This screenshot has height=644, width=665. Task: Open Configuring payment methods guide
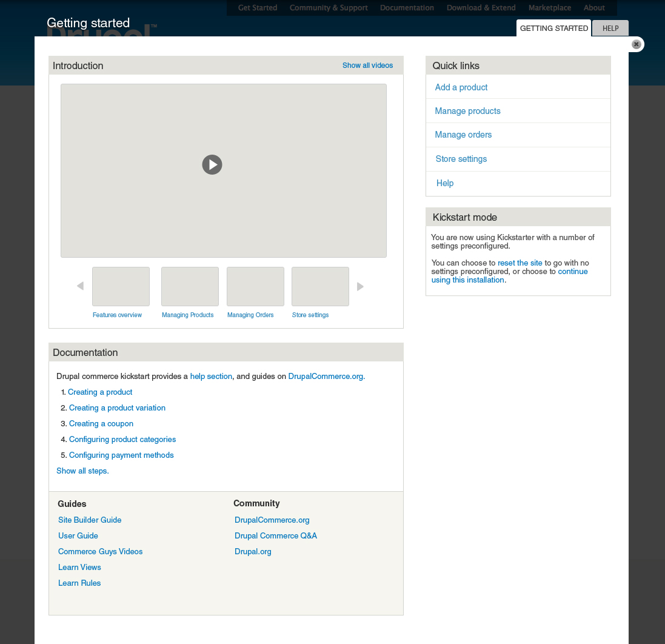click(121, 455)
